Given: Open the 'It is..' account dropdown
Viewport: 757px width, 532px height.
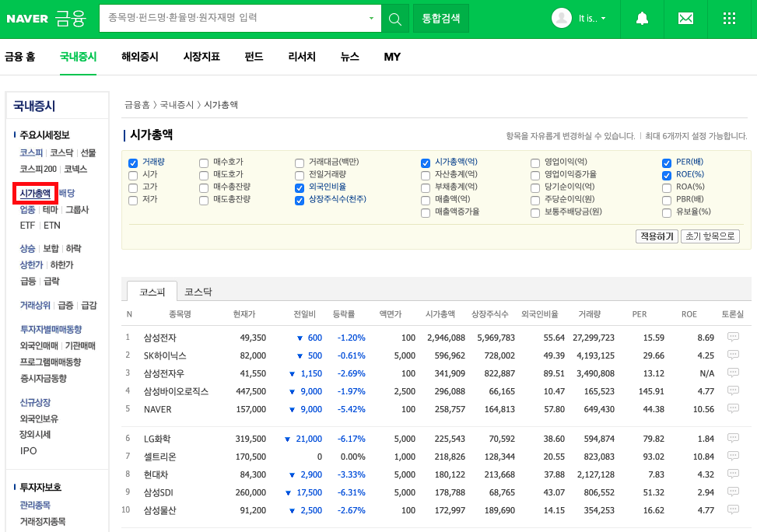Looking at the screenshot, I should point(592,19).
